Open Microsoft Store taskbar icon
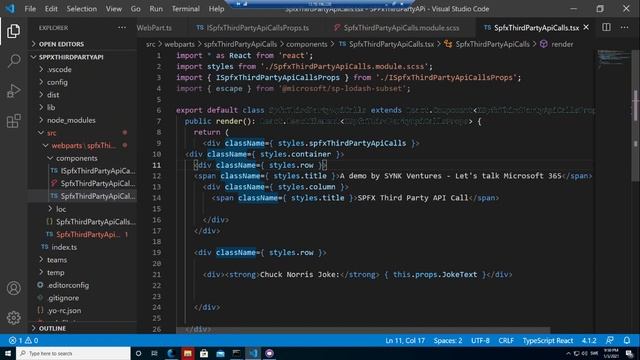The width and height of the screenshot is (640, 360). click(x=204, y=353)
